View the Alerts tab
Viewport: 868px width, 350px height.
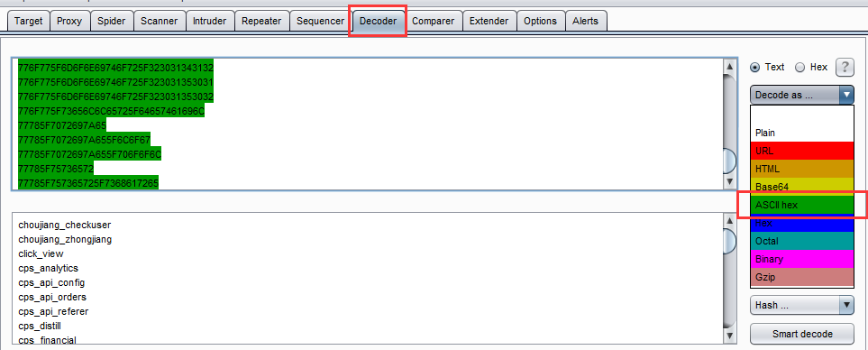[586, 21]
